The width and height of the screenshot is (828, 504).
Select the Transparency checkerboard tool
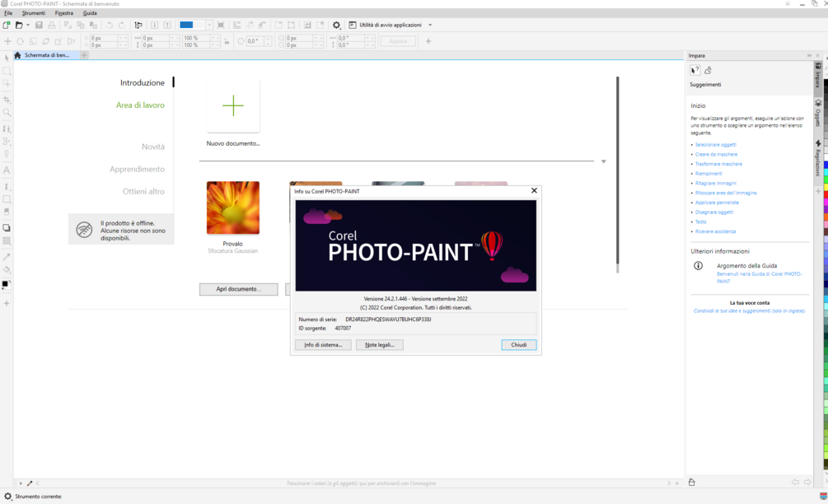7,240
